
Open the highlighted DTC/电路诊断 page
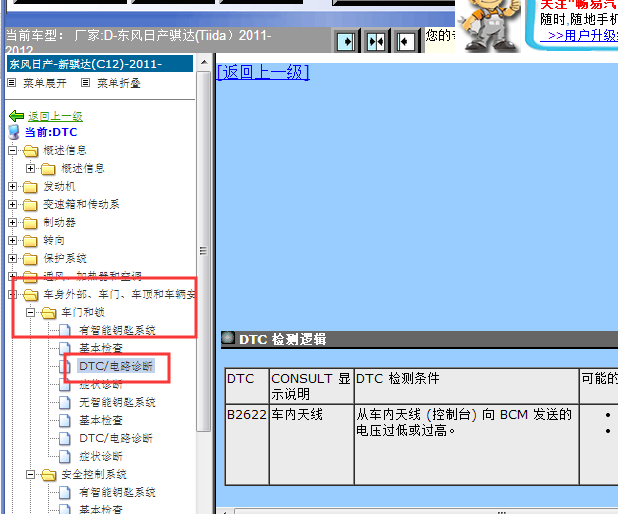point(116,366)
